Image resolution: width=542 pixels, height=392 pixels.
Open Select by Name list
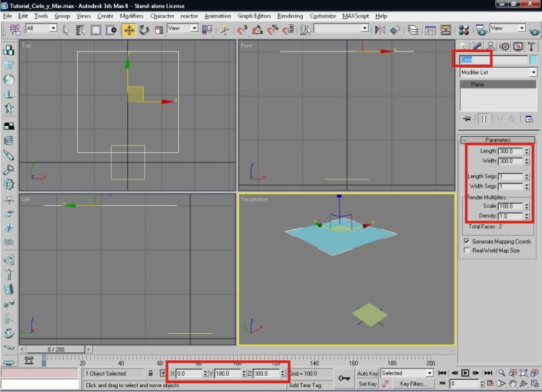81,30
